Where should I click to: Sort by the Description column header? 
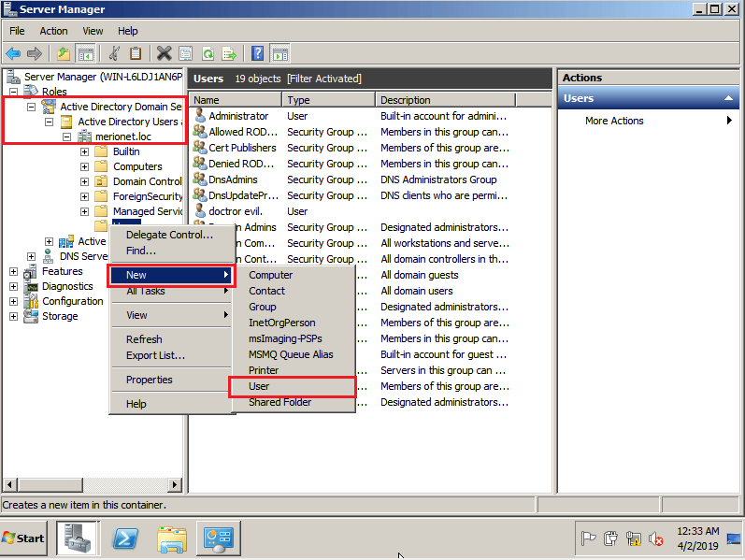tap(446, 100)
